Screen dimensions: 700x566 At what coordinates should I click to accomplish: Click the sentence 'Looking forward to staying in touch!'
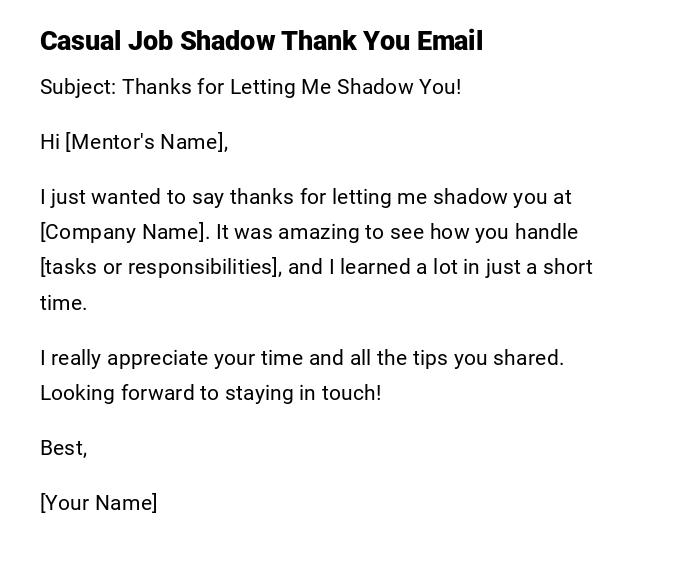tap(211, 393)
